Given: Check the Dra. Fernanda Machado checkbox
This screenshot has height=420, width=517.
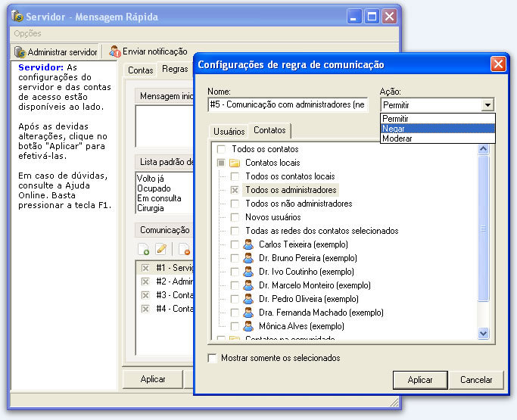Looking at the screenshot, I should pyautogui.click(x=235, y=313).
